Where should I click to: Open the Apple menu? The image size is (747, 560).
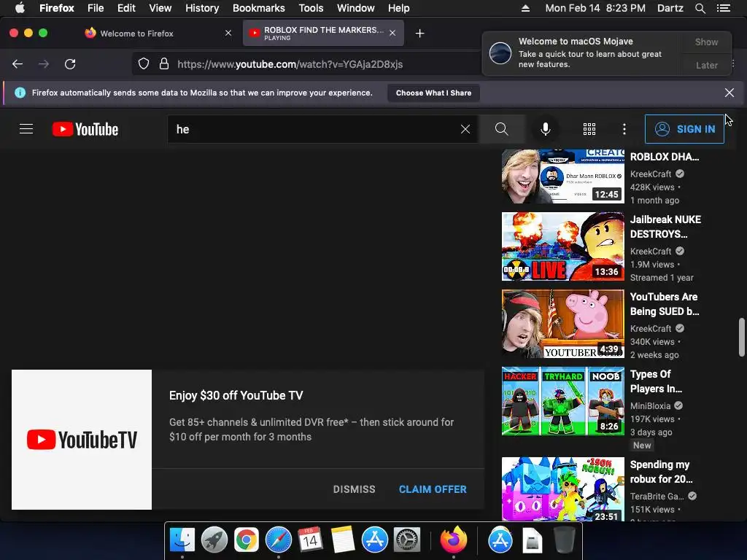20,8
